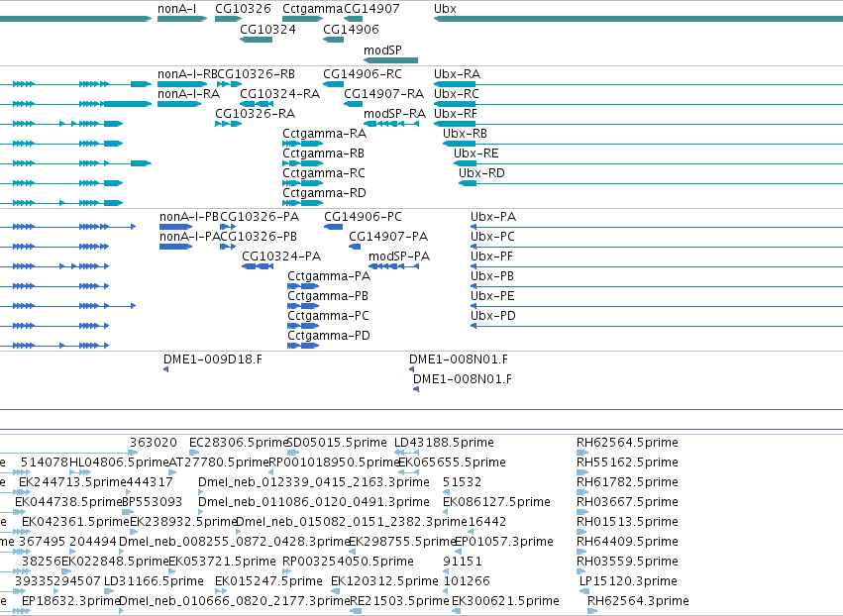This screenshot has height=616, width=843.
Task: Select the CG14907 gene label
Action: [x=371, y=9]
